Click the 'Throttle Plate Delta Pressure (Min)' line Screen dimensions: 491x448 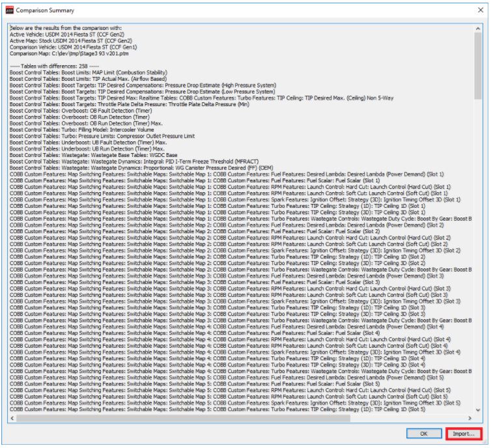click(130, 104)
